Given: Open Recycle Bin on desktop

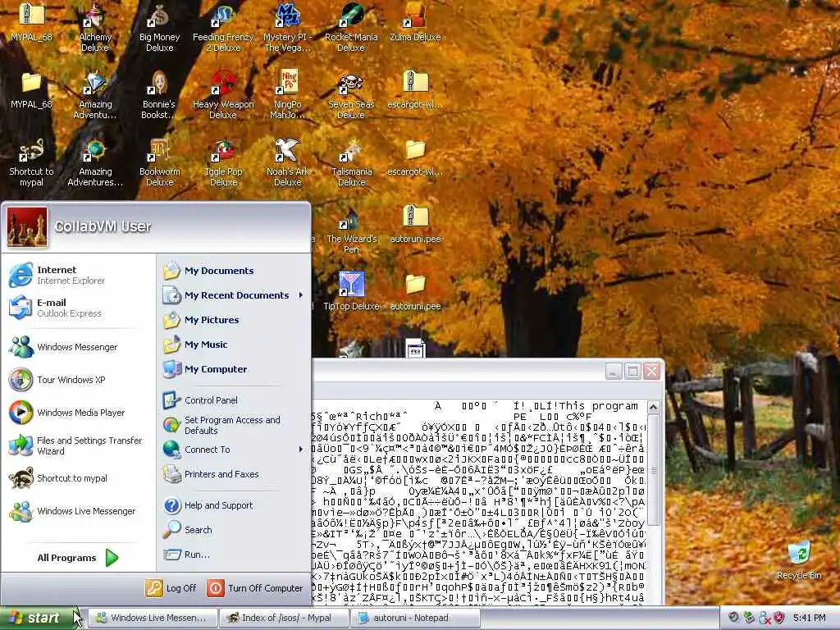Looking at the screenshot, I should point(799,560).
